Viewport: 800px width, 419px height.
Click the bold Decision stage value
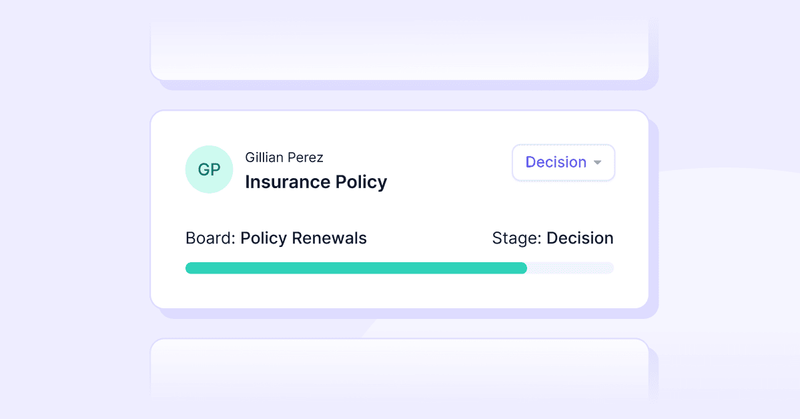point(580,238)
